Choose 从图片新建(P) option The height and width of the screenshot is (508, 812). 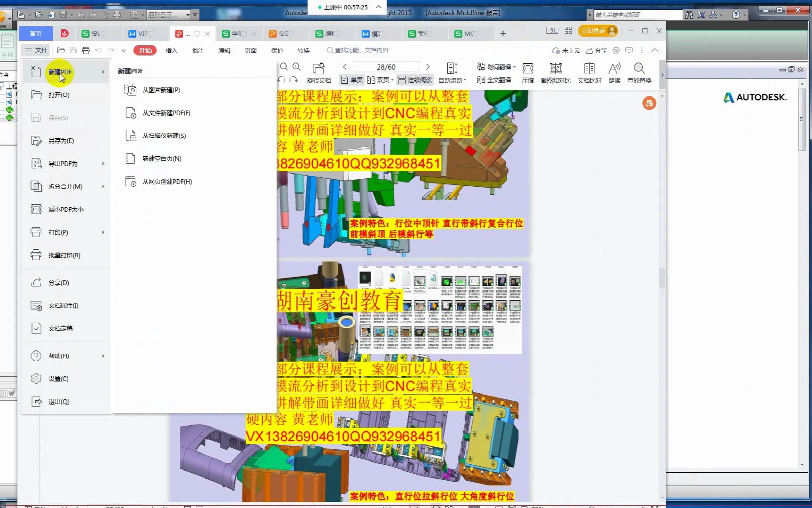(153, 90)
